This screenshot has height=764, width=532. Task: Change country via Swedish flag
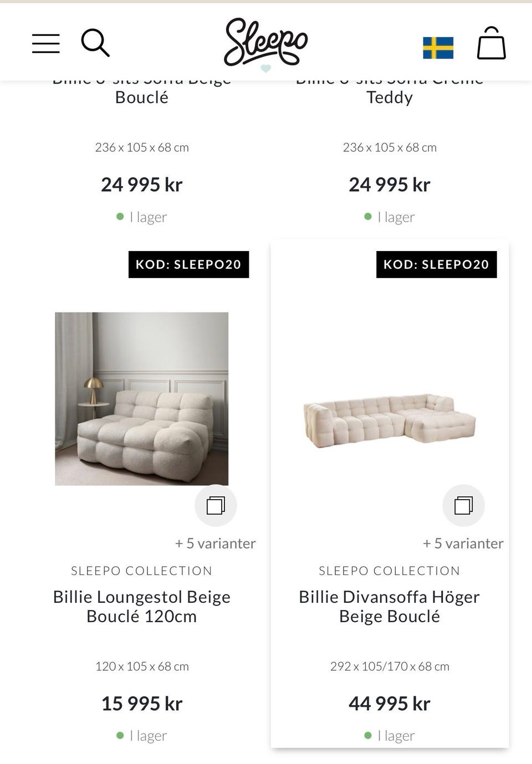click(x=438, y=48)
